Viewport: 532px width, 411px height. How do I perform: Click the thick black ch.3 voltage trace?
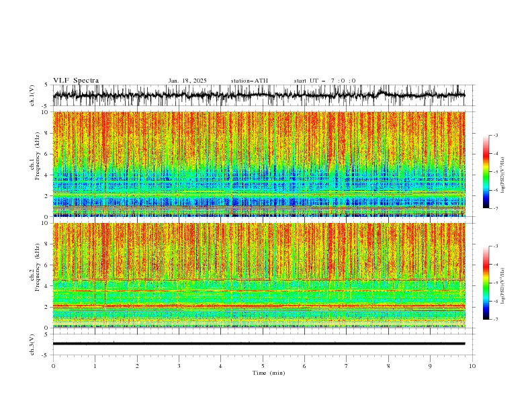(259, 344)
